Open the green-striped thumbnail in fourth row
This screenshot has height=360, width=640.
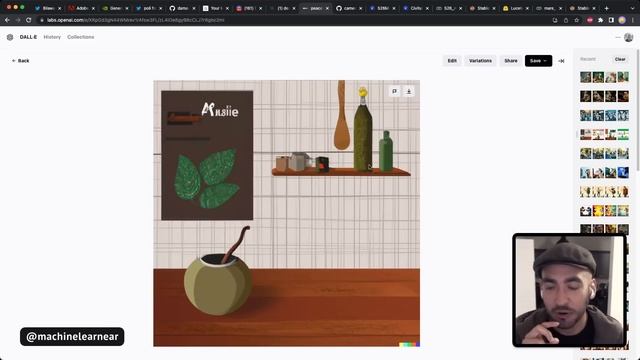point(623,135)
